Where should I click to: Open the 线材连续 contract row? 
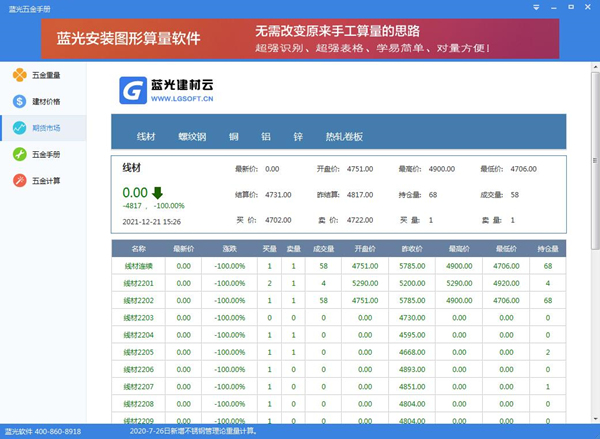click(139, 266)
